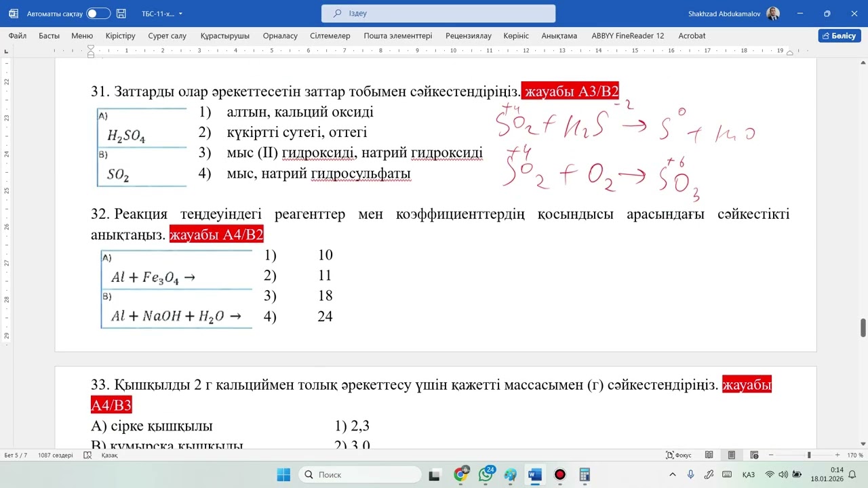Enable Фокус mode in status bar
The image size is (868, 488).
pyautogui.click(x=679, y=455)
